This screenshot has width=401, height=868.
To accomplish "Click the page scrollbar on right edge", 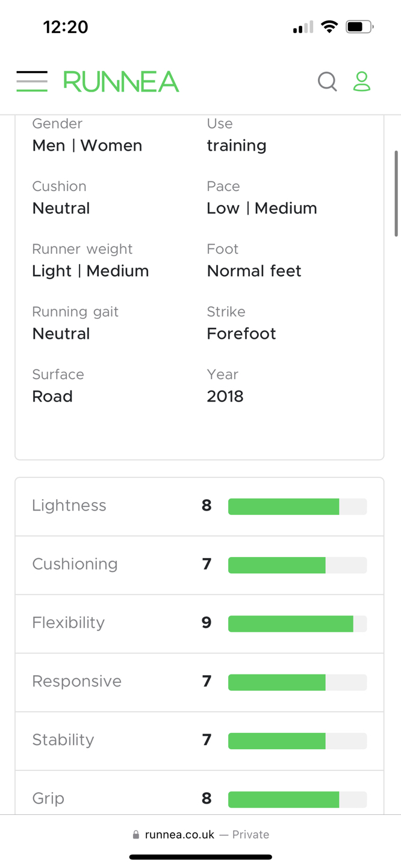I will pyautogui.click(x=396, y=193).
